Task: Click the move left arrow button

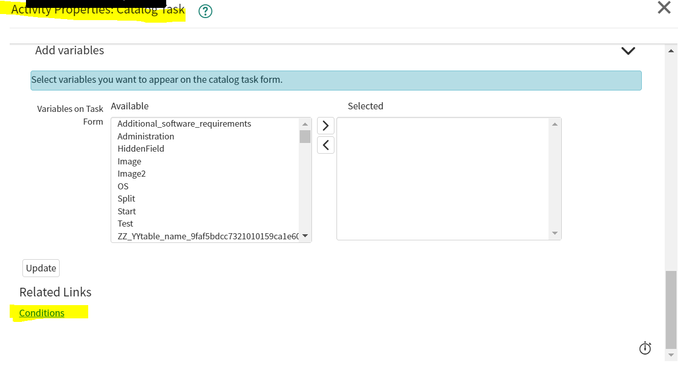Action: pyautogui.click(x=326, y=145)
